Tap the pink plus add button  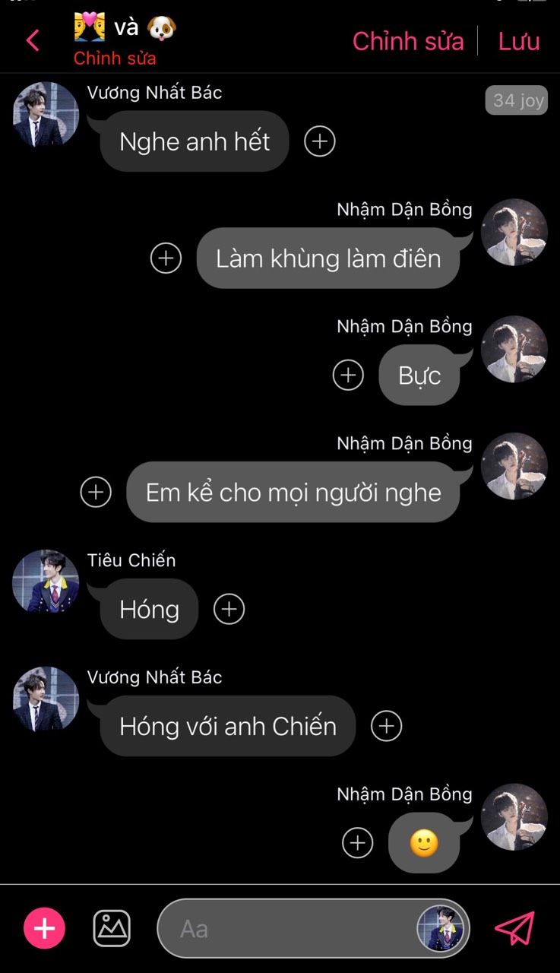[45, 928]
